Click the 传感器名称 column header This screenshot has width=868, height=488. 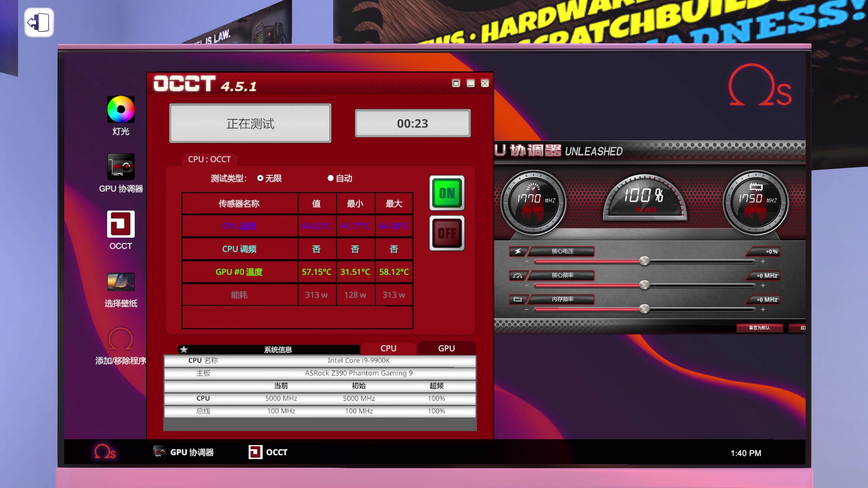click(239, 204)
